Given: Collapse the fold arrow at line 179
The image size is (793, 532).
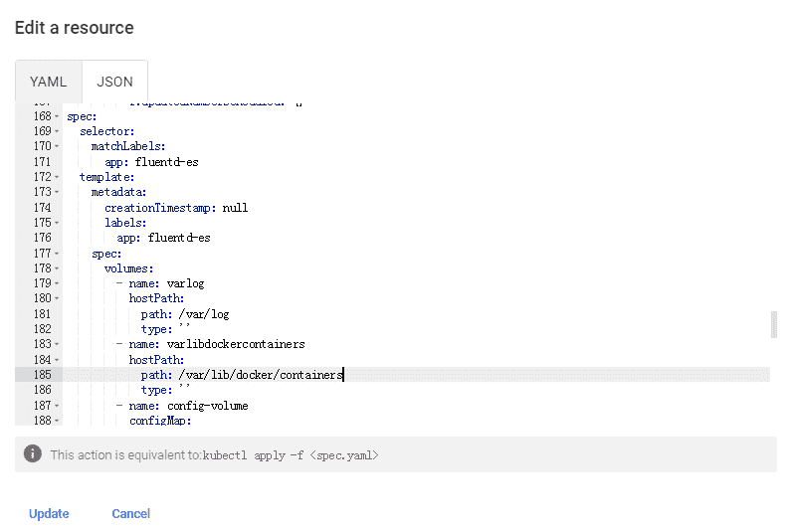Looking at the screenshot, I should 57,283.
